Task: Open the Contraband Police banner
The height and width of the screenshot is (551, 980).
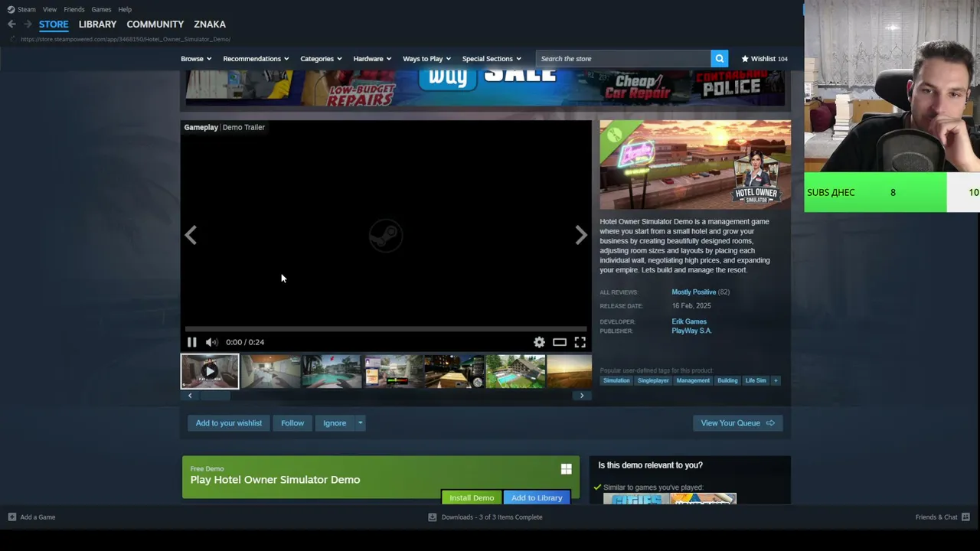Action: [731, 86]
